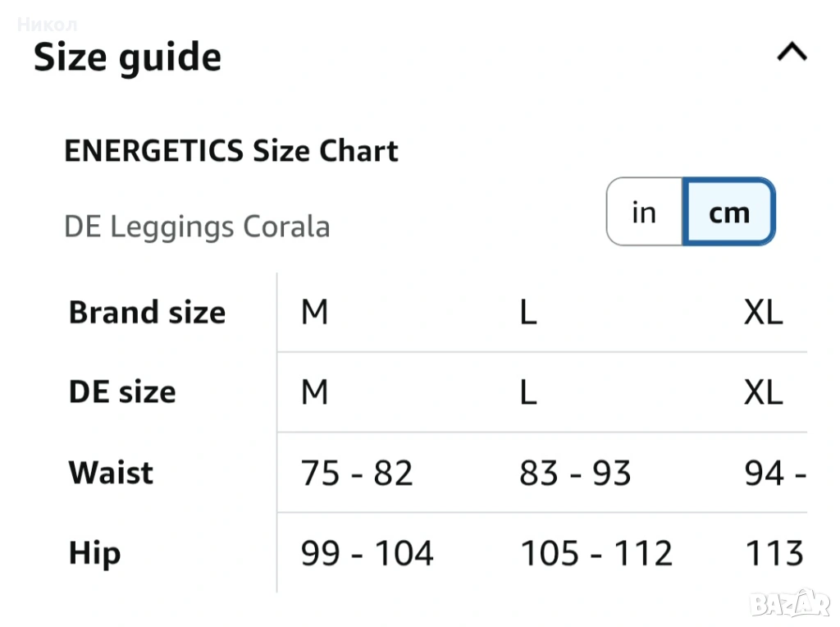Collapse the Size guide section chevron
The image size is (840, 627).
pyautogui.click(x=792, y=53)
